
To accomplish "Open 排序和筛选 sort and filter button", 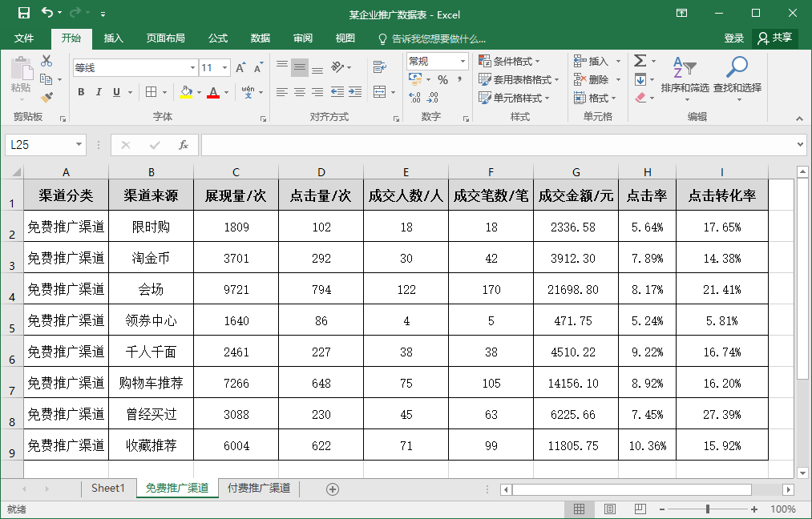I will pos(685,76).
